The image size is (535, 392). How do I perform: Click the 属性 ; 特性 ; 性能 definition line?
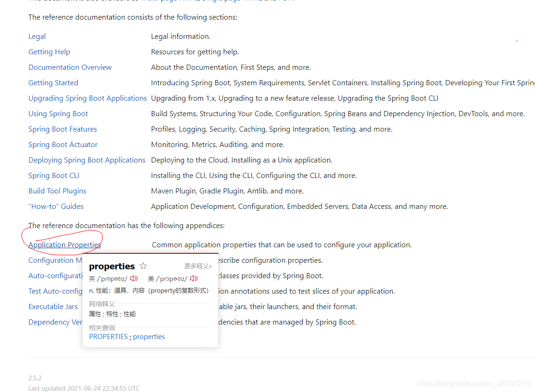click(112, 314)
